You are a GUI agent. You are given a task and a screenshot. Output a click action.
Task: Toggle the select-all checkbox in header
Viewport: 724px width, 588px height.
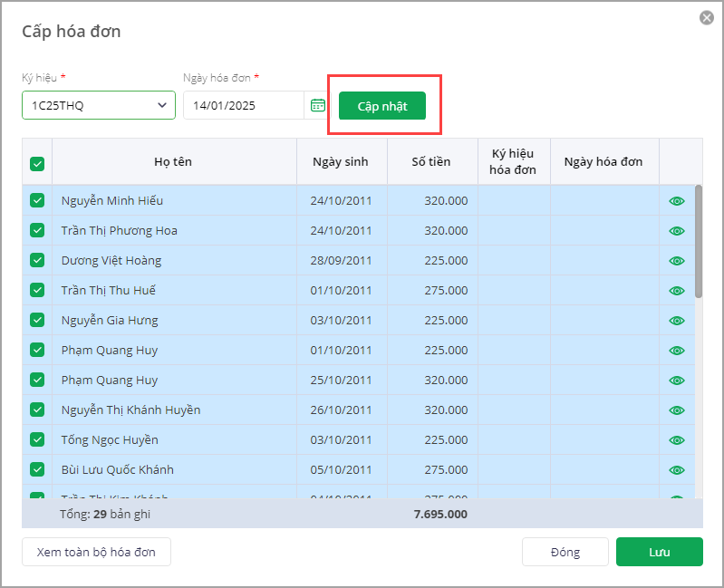tap(37, 164)
